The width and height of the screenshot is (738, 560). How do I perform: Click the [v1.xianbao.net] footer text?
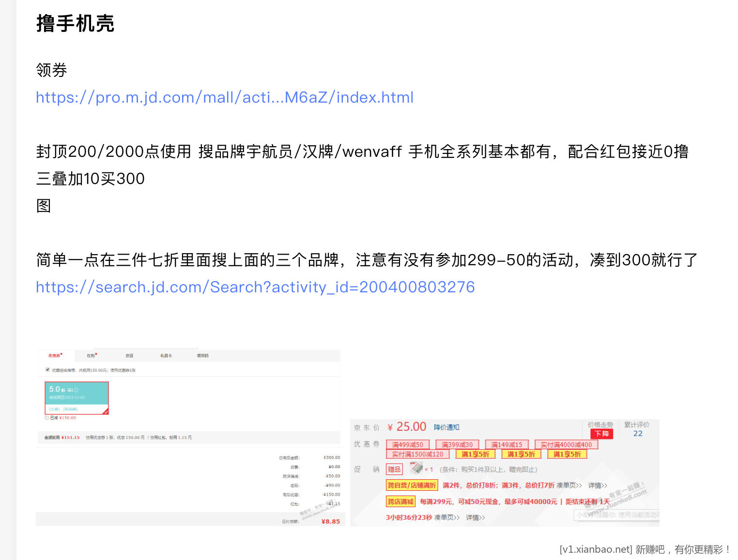pyautogui.click(x=596, y=549)
